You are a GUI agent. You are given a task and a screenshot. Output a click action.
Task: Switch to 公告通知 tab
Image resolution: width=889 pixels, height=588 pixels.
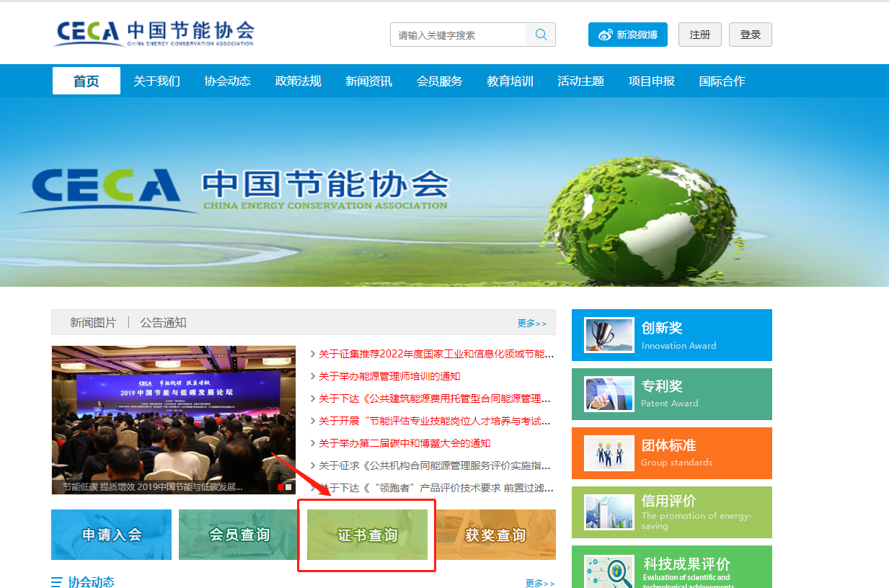click(163, 323)
